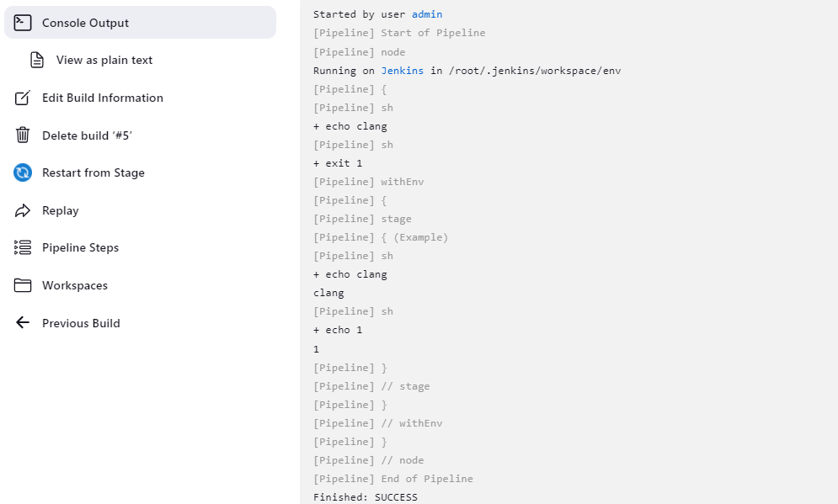This screenshot has width=838, height=504.
Task: Click the Console Output terminal icon
Action: coord(23,23)
